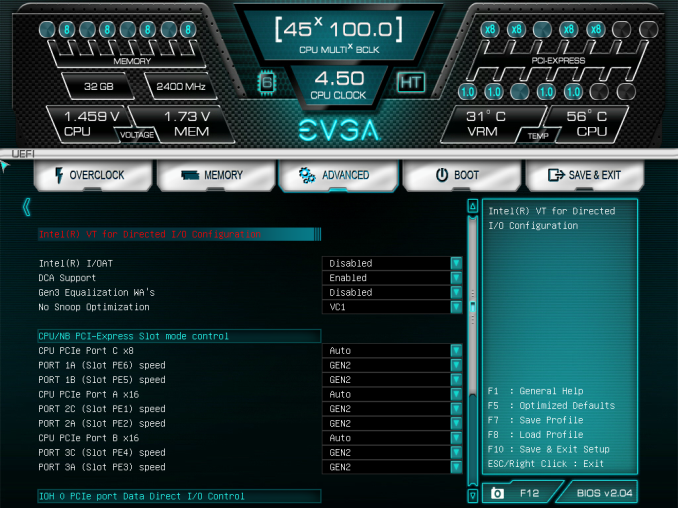Click the 'ESC/Right Click : Exit' help line
This screenshot has height=508, width=678.
(x=546, y=464)
